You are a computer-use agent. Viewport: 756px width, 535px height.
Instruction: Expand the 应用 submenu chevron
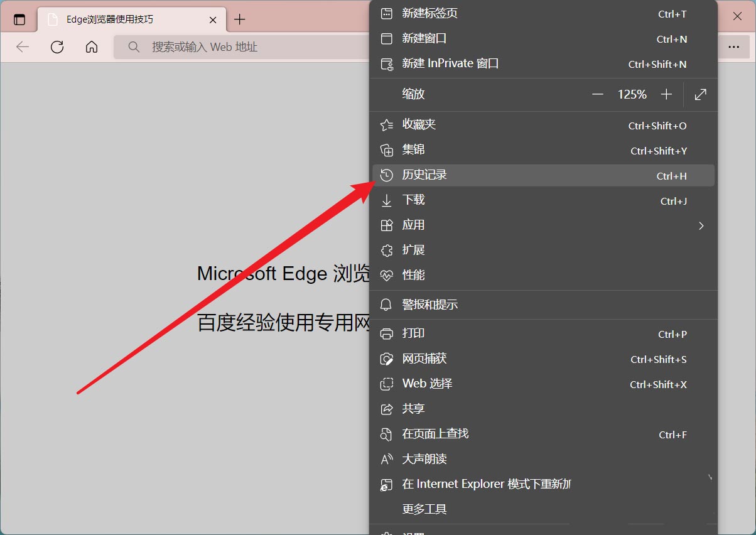(x=701, y=225)
